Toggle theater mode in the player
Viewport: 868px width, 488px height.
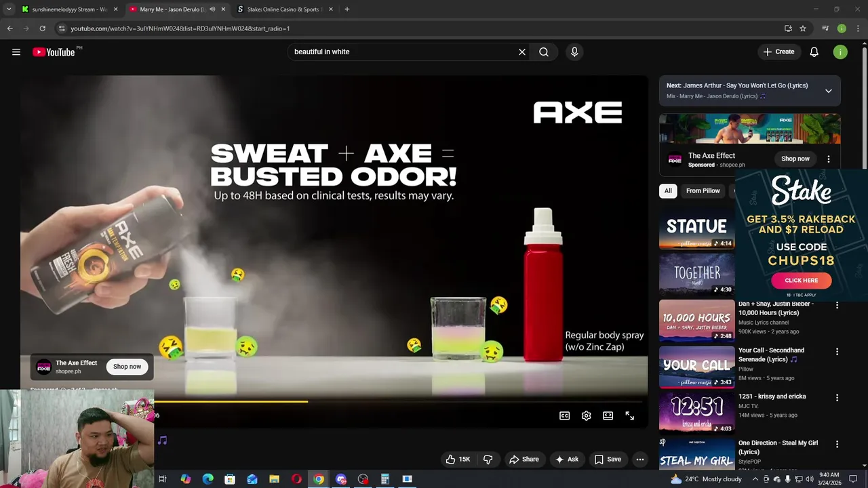pos(608,416)
